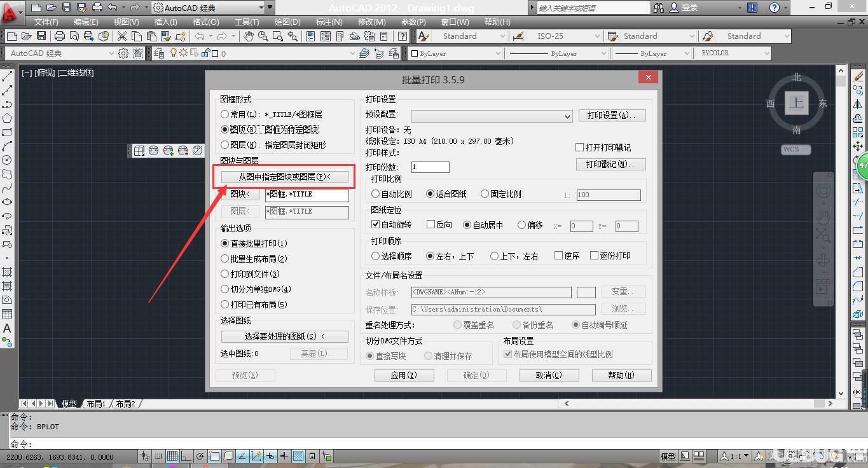Select 切分为单独DWG(4) option
The width and height of the screenshot is (868, 468).
tap(224, 289)
